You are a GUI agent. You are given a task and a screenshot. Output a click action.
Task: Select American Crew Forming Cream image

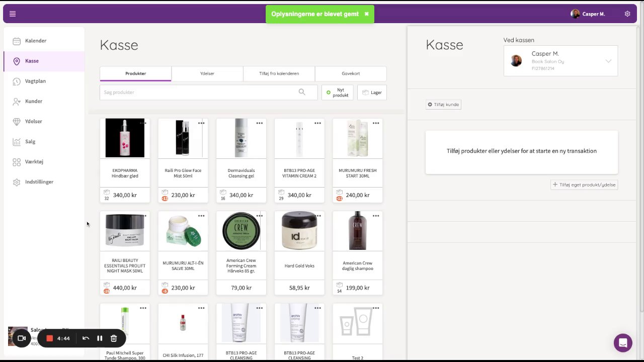(x=241, y=231)
